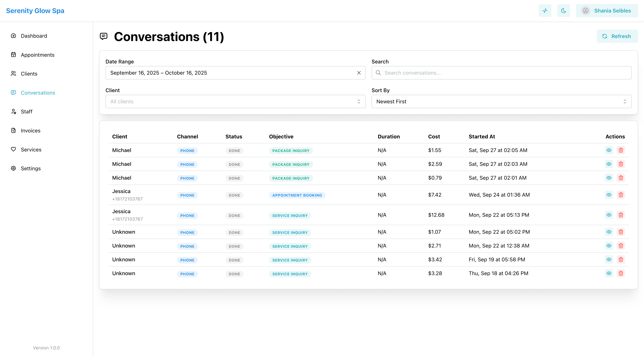View Jessica's $12.68 service inquiry conversation
The height and width of the screenshot is (357, 644).
coord(609,215)
